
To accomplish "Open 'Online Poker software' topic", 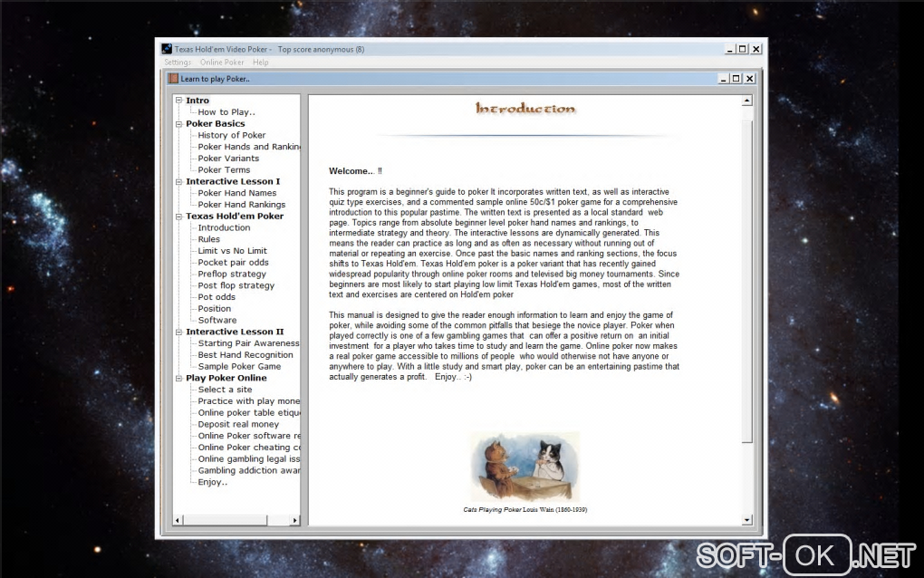I will pos(249,436).
